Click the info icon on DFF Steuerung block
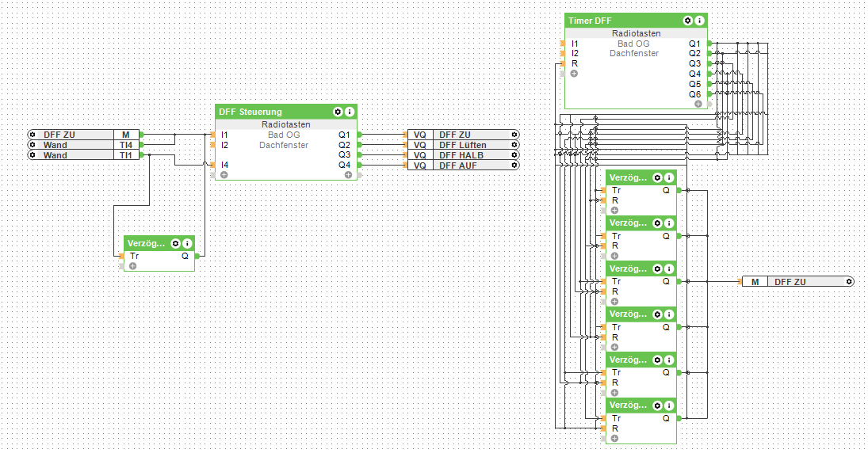868x453 pixels. [350, 112]
